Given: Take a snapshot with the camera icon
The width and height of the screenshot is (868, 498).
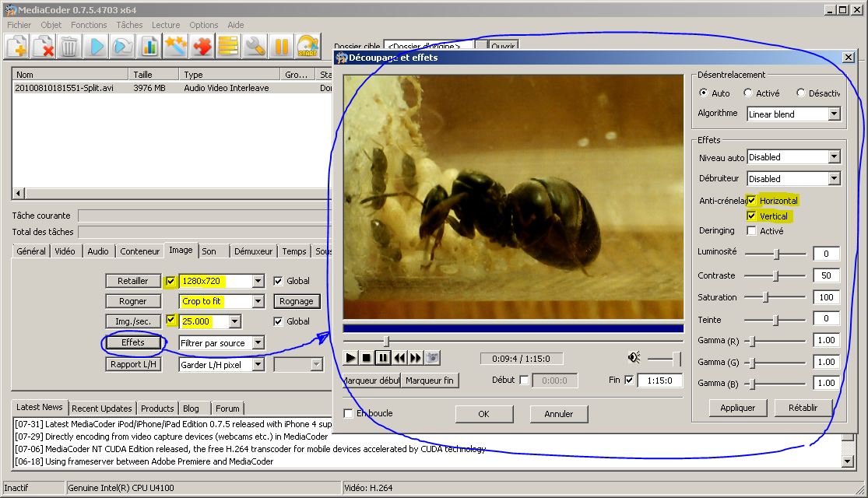Looking at the screenshot, I should click(x=432, y=358).
